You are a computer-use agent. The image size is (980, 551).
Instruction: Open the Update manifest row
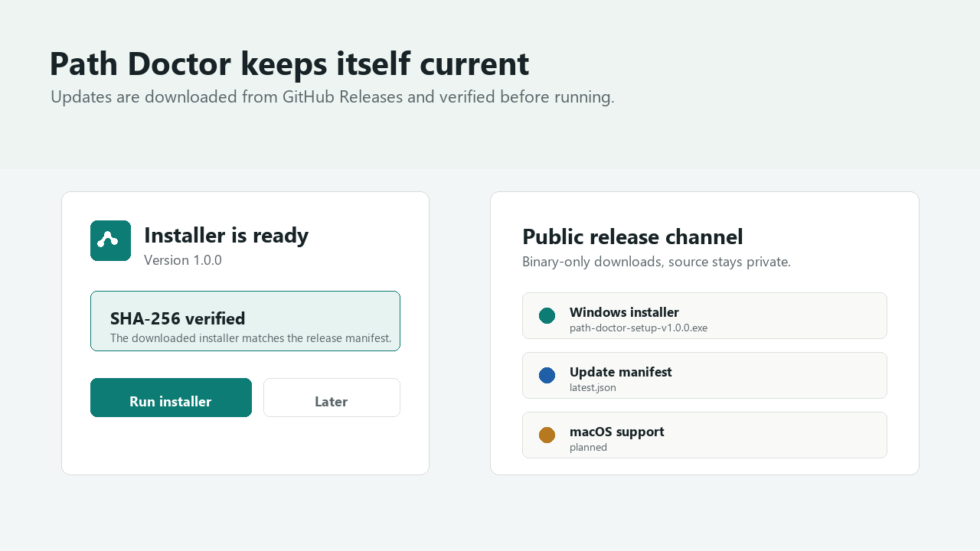704,375
